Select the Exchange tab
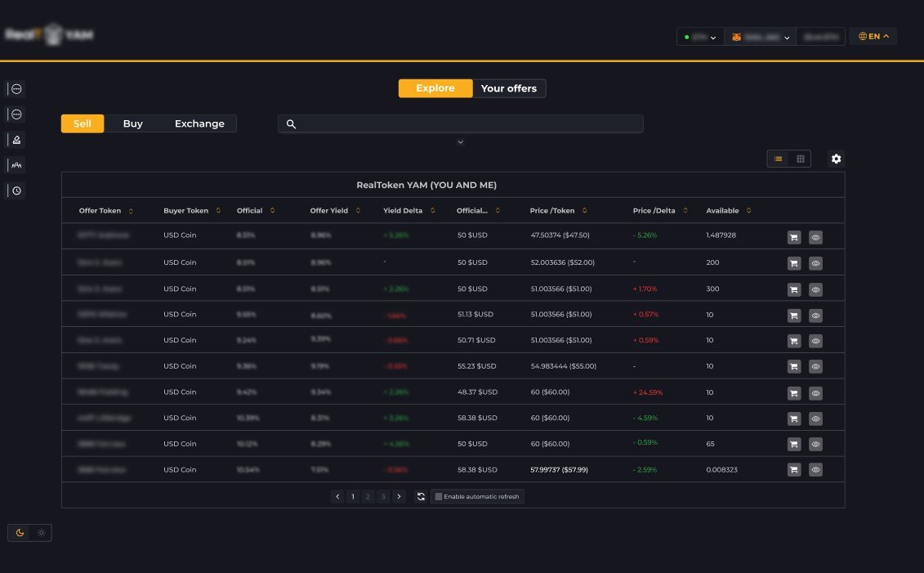 (x=199, y=123)
